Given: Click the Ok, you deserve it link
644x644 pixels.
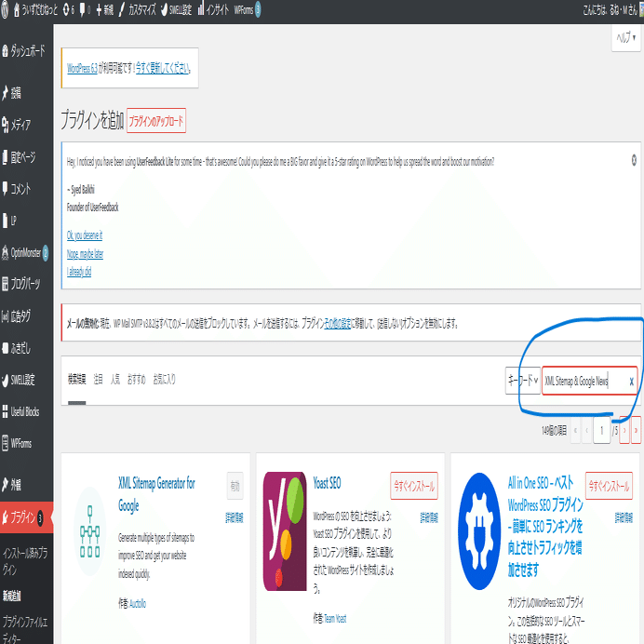Looking at the screenshot, I should pyautogui.click(x=84, y=235).
